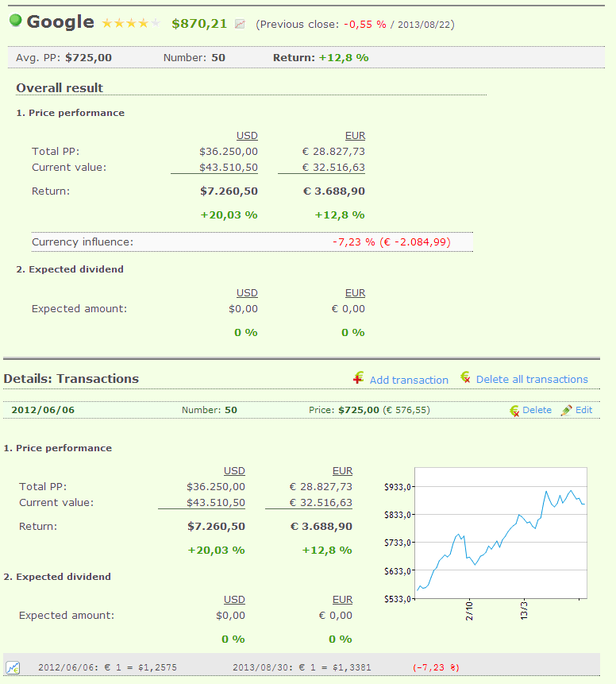Click the transaction date 2012/06/06
This screenshot has width=616, height=684.
click(x=43, y=410)
